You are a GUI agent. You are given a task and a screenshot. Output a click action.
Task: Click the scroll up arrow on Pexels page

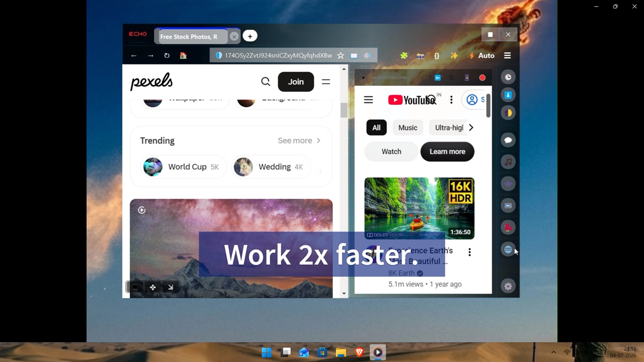point(344,69)
